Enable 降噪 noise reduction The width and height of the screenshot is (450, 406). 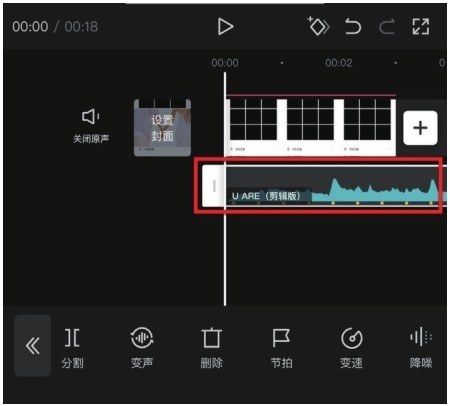pos(421,348)
